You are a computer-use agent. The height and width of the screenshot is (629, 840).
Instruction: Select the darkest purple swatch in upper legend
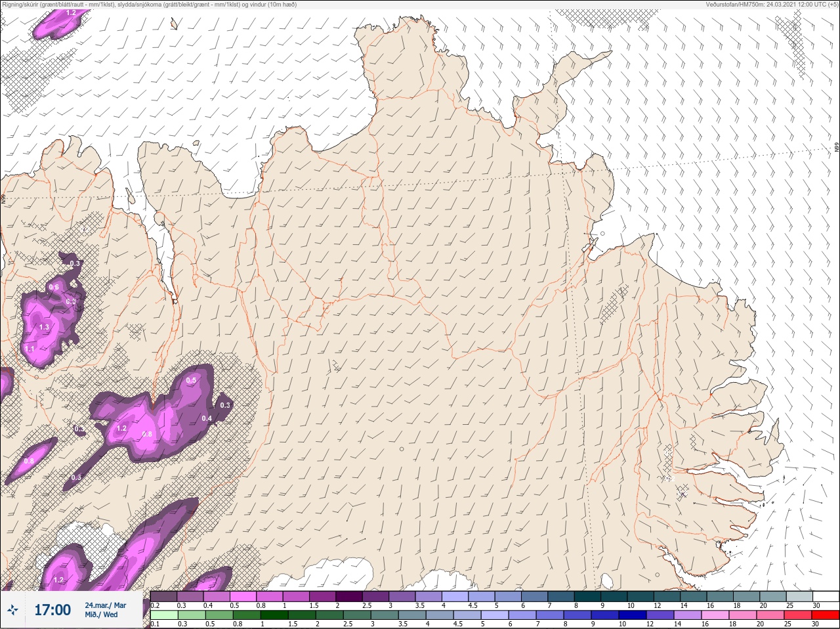(350, 596)
